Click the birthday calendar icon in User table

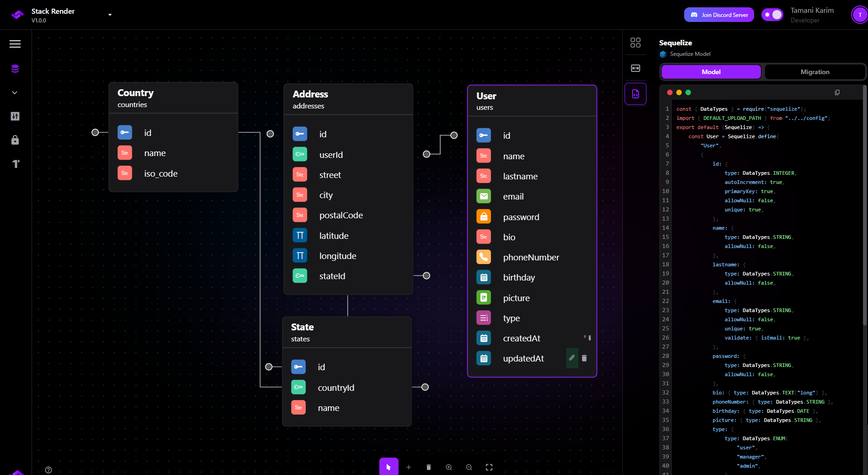[x=484, y=277]
